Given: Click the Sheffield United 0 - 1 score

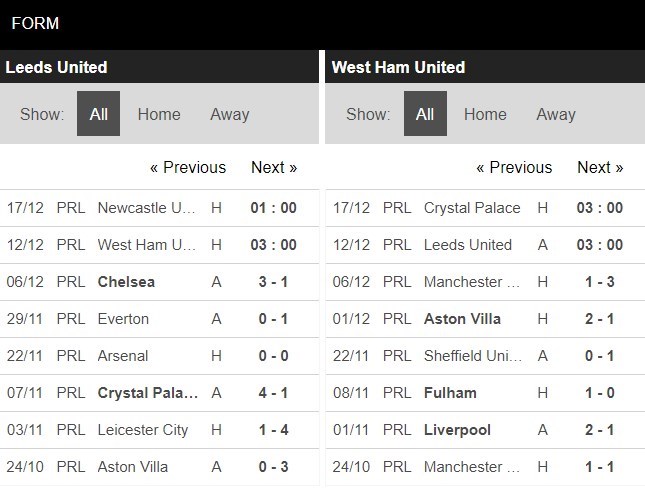Looking at the screenshot, I should (x=601, y=356).
